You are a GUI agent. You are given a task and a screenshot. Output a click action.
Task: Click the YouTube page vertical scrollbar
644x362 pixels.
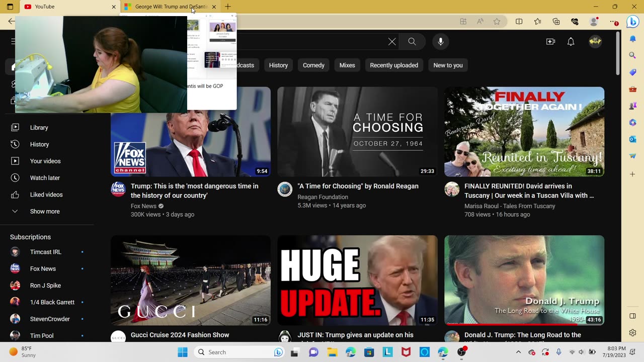click(x=618, y=53)
